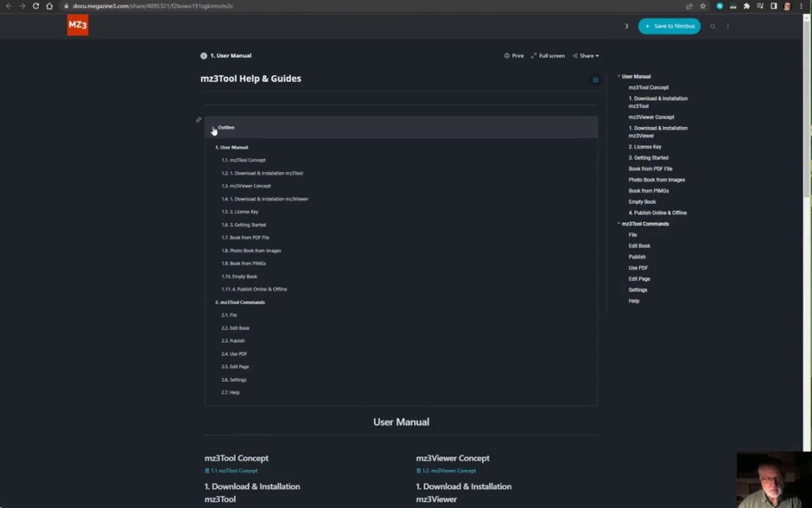Image resolution: width=812 pixels, height=508 pixels.
Task: Jump to '1.5. 2. License Key' outline entry
Action: click(239, 211)
